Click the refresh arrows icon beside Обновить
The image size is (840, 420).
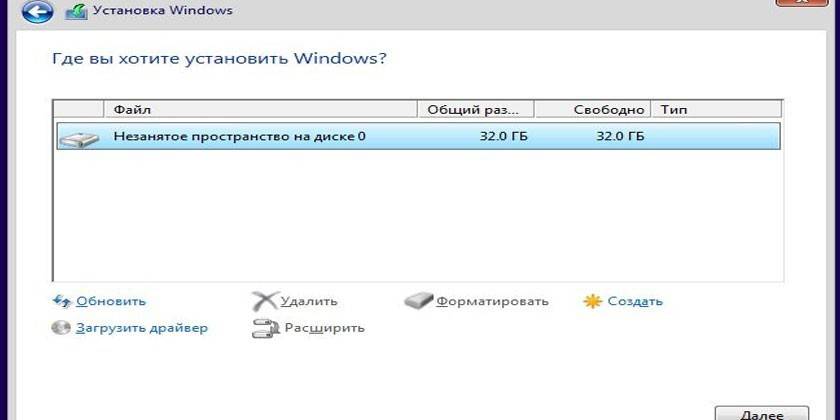coord(62,301)
